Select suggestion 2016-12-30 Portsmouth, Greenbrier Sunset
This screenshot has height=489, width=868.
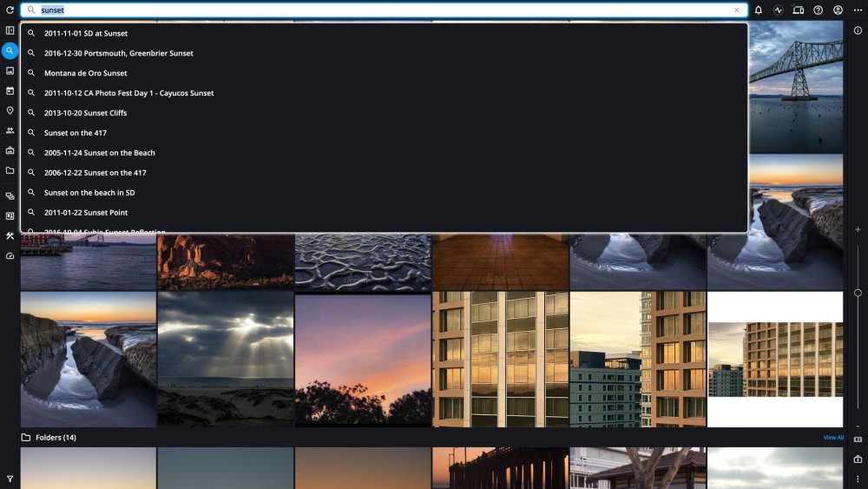tap(385, 53)
